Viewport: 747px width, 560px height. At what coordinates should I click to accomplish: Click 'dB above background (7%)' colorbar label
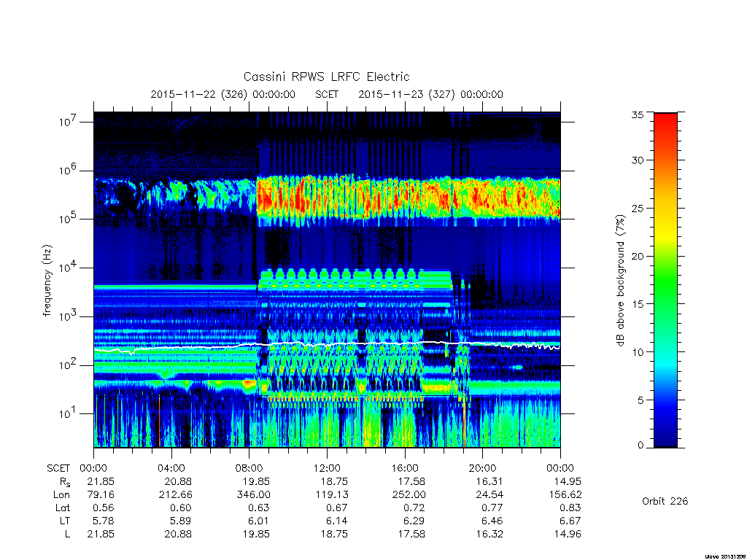click(x=620, y=280)
